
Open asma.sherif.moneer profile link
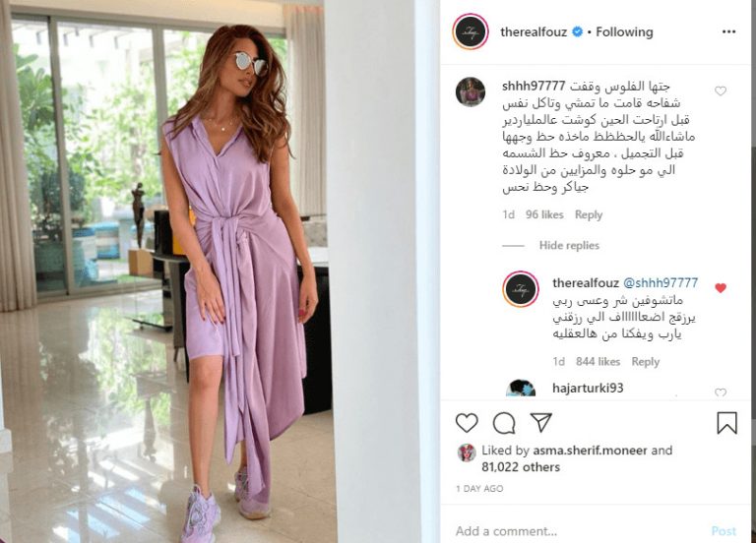(x=590, y=450)
